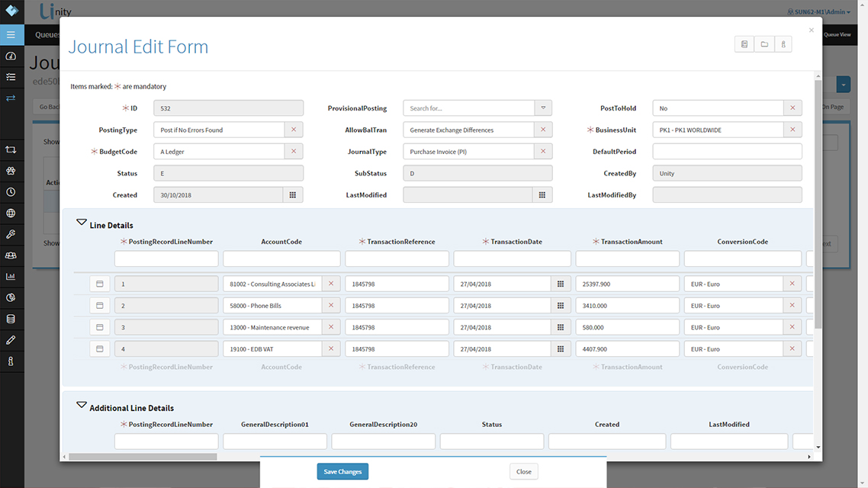Open the ProvisionalPosting dropdown

tap(542, 108)
